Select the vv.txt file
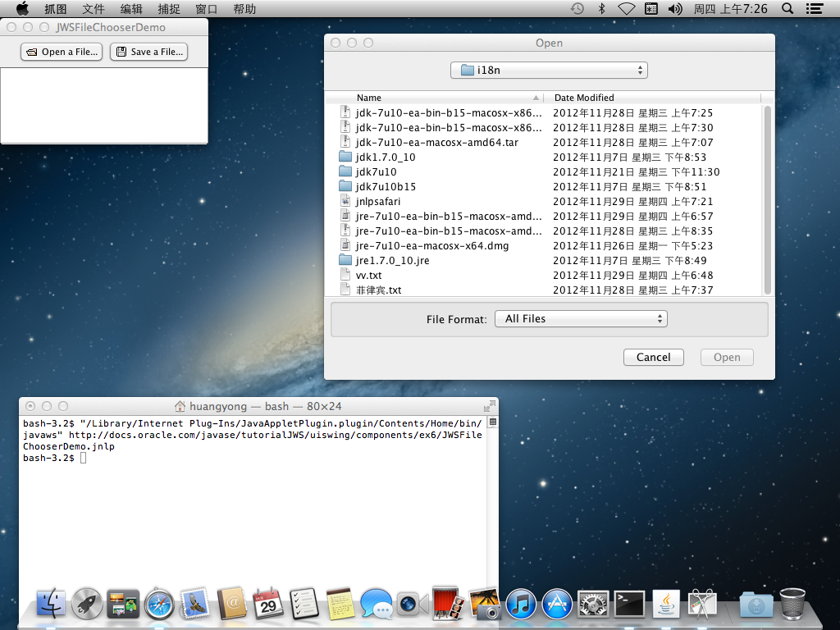The image size is (840, 630). [368, 276]
